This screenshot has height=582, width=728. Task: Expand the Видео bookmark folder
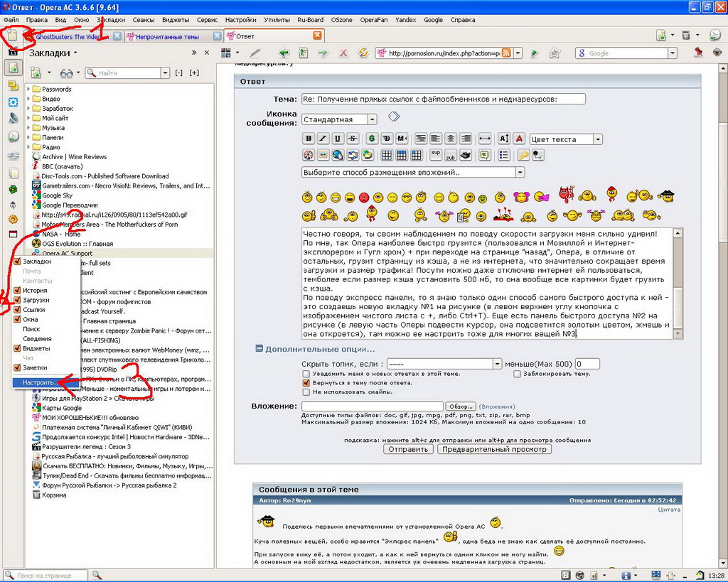tap(28, 98)
